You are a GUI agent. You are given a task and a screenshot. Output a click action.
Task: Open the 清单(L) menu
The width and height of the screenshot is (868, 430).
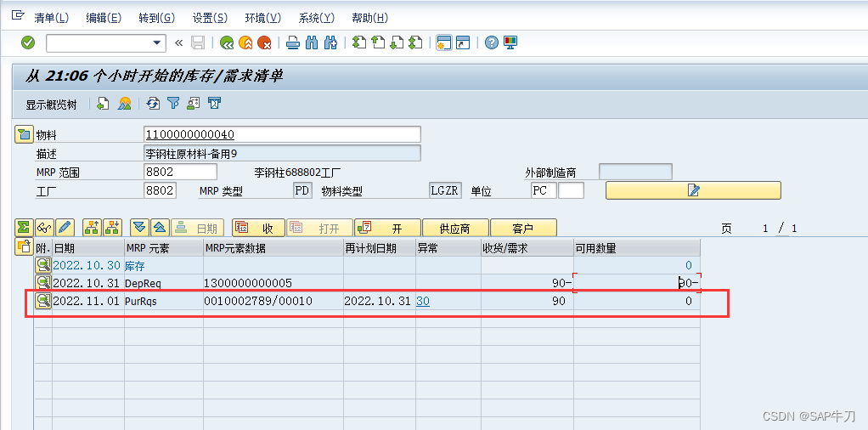[x=51, y=18]
